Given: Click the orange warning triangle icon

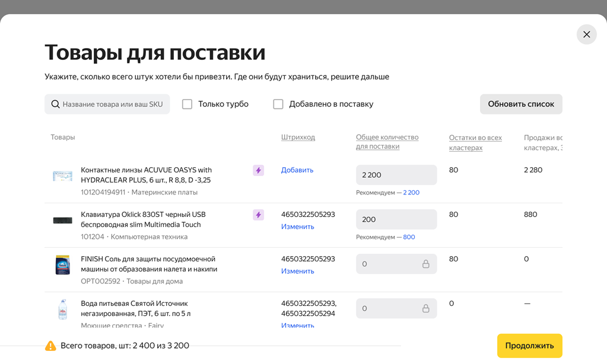Looking at the screenshot, I should click(x=50, y=346).
